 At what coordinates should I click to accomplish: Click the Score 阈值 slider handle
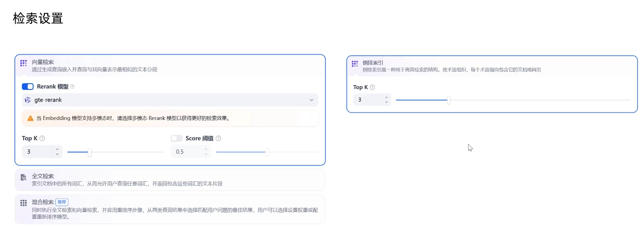(267, 152)
